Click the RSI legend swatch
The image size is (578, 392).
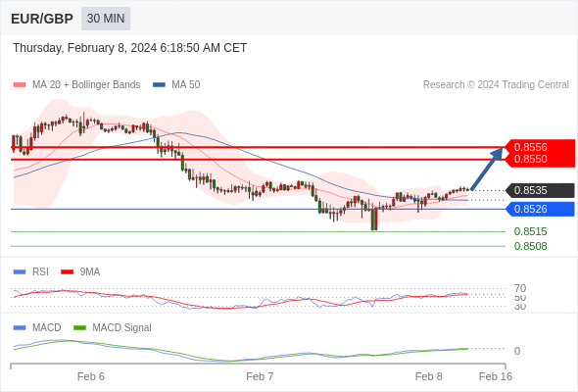(20, 272)
